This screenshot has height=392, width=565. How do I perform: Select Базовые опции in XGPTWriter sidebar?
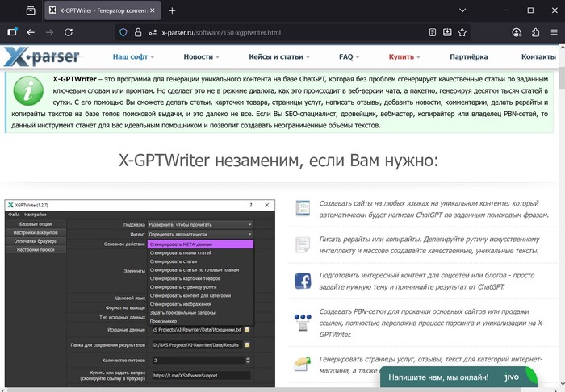coord(36,224)
